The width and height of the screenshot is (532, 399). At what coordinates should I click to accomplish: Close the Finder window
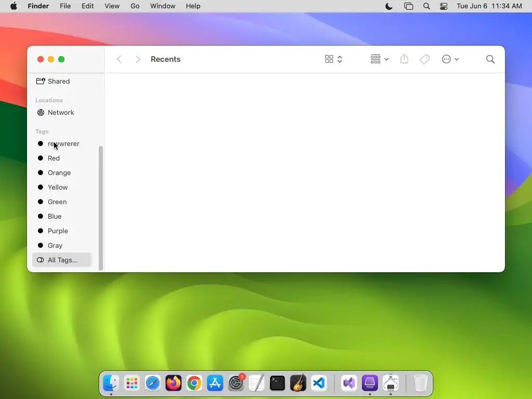(41, 59)
